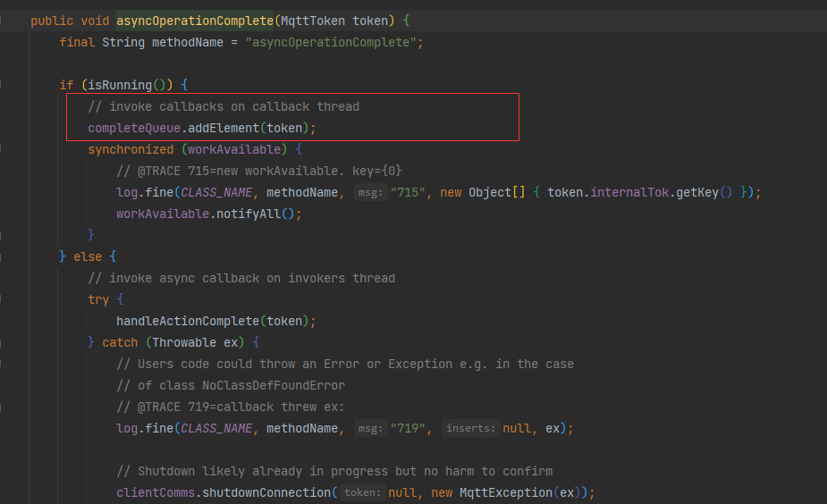Click the shutdownConnection method call
The width and height of the screenshot is (827, 504).
266,493
